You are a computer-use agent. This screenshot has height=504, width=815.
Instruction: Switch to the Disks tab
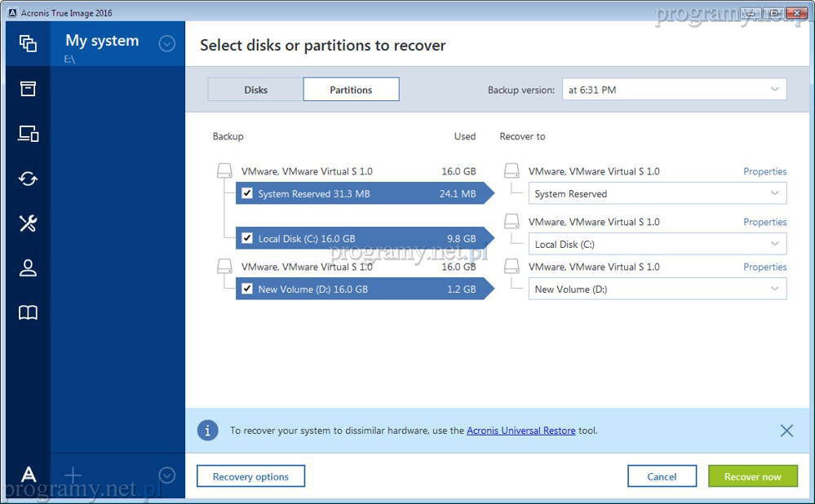[255, 90]
